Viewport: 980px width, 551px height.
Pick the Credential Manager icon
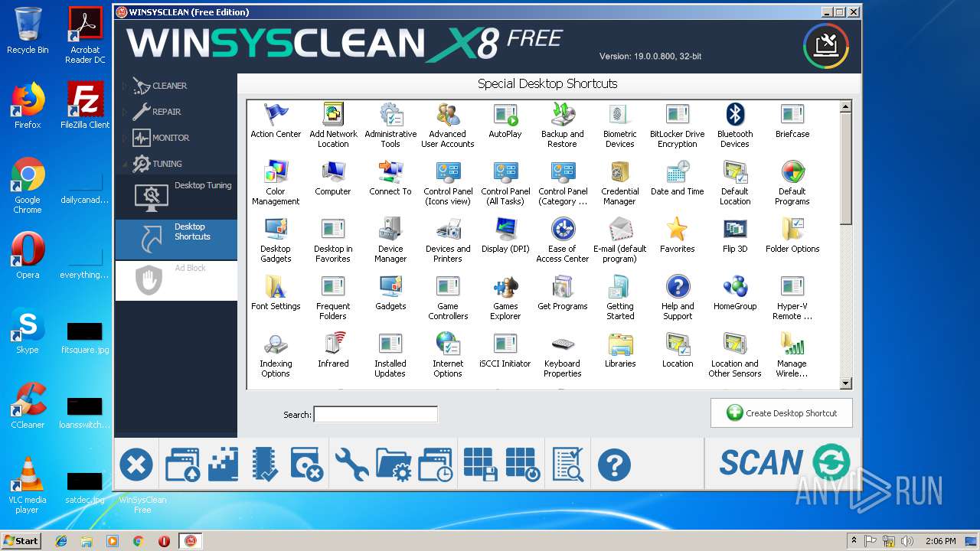pos(620,172)
